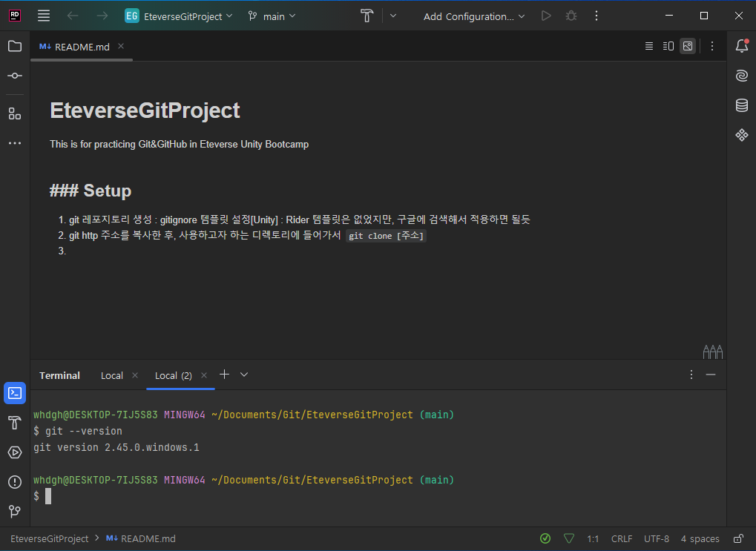Open the new terminal options chevron
Image resolution: width=756 pixels, height=551 pixels.
243,375
